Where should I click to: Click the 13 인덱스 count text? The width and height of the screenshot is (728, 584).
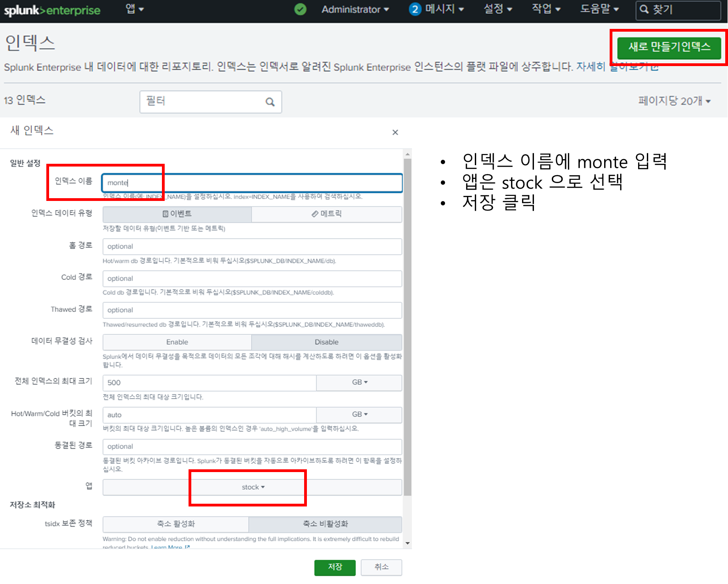point(25,100)
